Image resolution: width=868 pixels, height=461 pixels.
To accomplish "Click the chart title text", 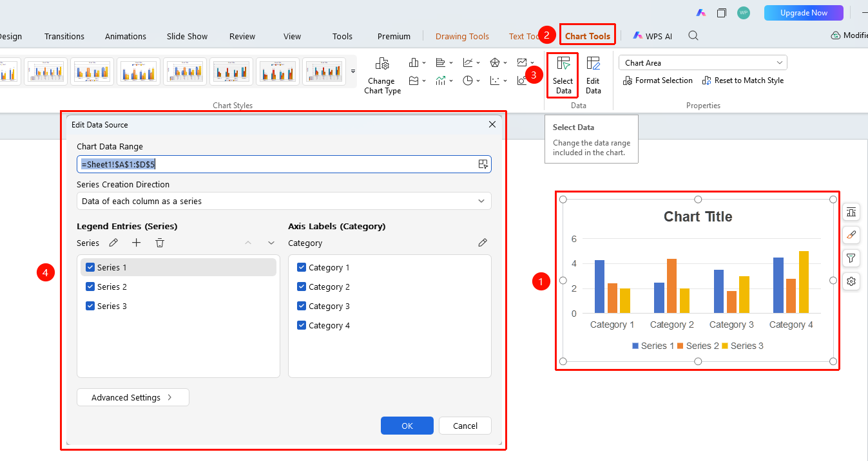I will [698, 217].
